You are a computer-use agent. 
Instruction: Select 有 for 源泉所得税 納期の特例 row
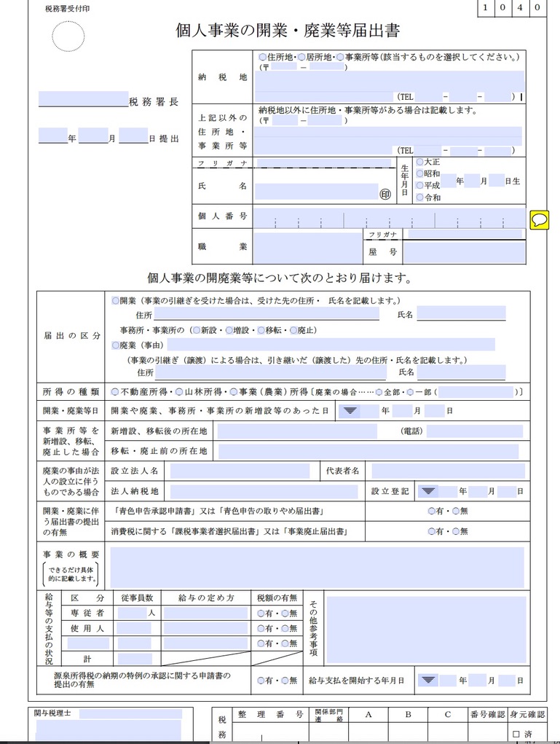coord(261,681)
